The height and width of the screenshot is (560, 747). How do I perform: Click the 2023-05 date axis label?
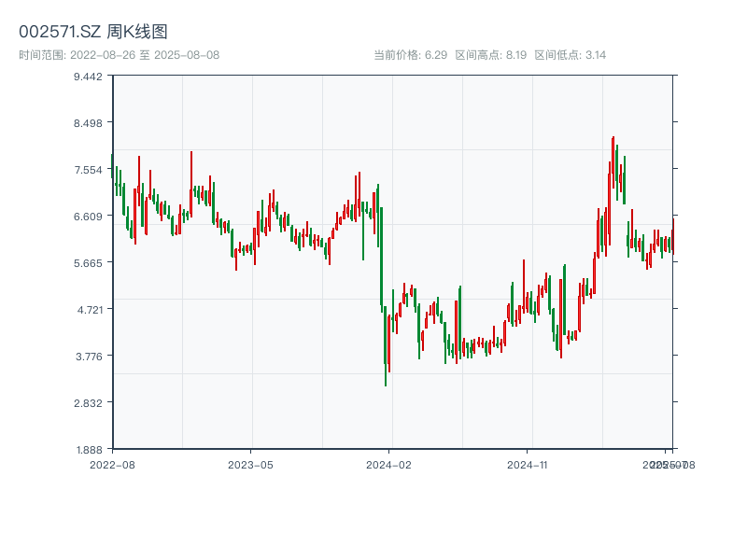pos(250,464)
